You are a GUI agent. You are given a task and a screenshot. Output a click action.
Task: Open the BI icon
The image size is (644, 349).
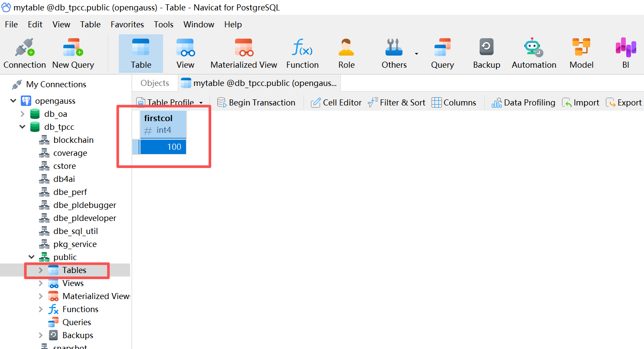tap(626, 53)
